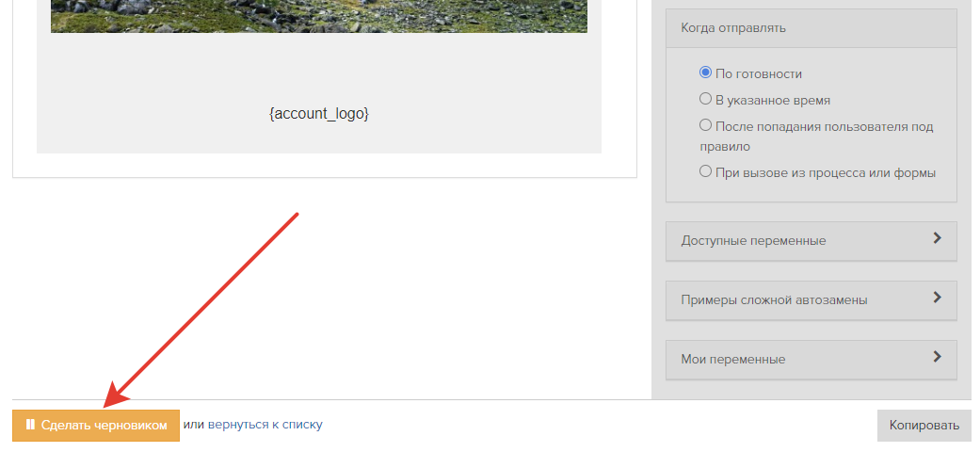Open the 'Мои переменные' section
This screenshot has height=452, width=980.
[811, 360]
